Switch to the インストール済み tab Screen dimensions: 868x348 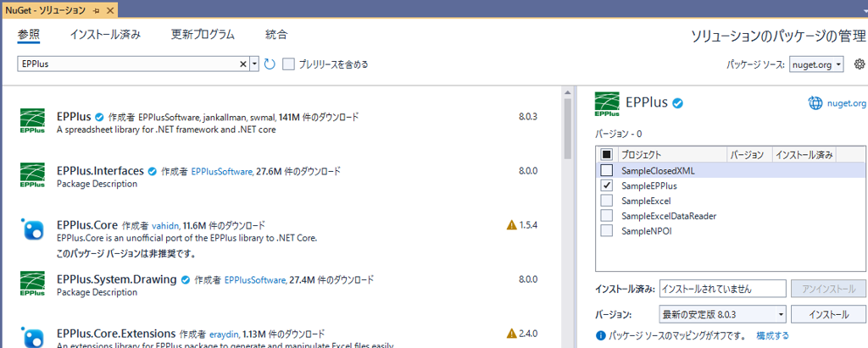(x=105, y=35)
